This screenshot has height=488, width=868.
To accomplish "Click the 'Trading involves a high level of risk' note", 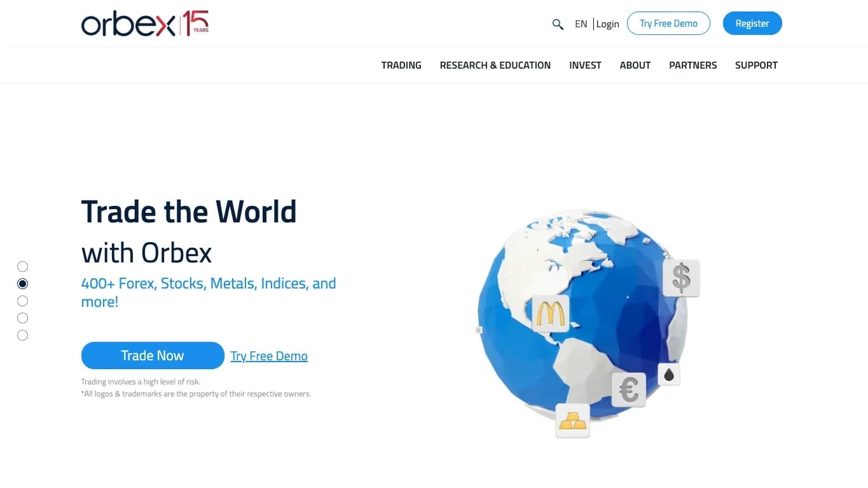I will (141, 382).
